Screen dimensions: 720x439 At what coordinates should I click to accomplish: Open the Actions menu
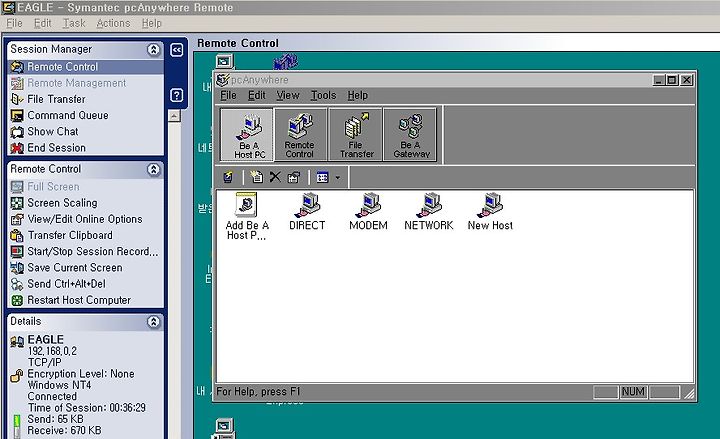tap(113, 23)
